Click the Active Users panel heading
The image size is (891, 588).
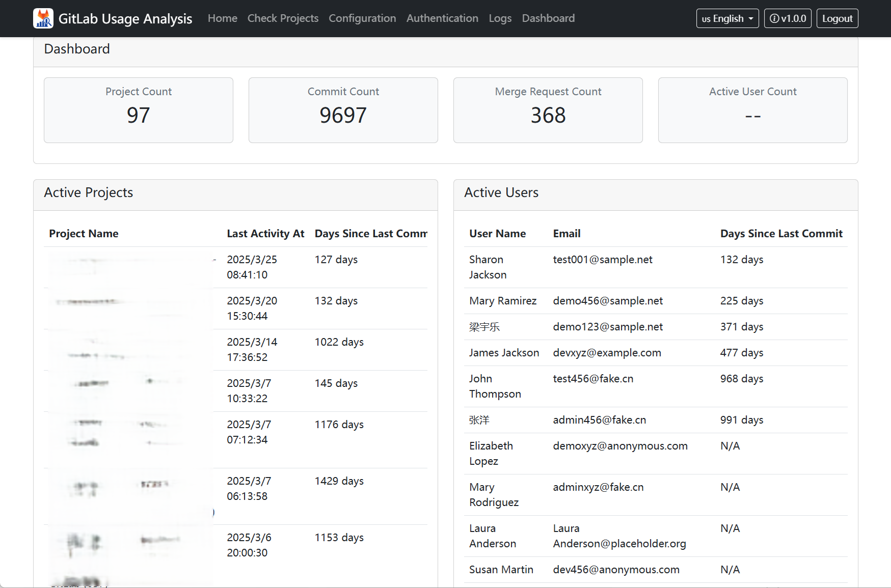click(x=501, y=193)
